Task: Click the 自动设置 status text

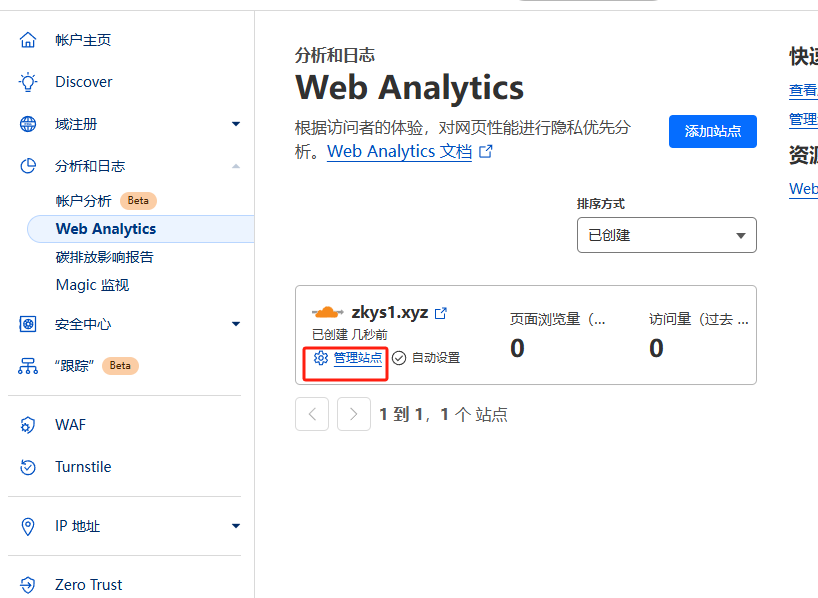Action: coord(436,358)
